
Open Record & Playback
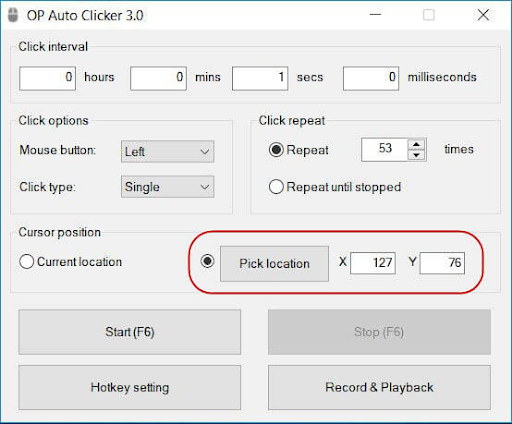point(379,387)
